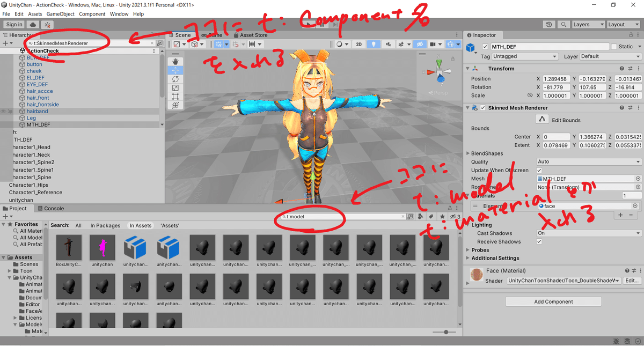Open the shader dropdown for Face material
Viewport: 644px width, 346px height.
563,281
